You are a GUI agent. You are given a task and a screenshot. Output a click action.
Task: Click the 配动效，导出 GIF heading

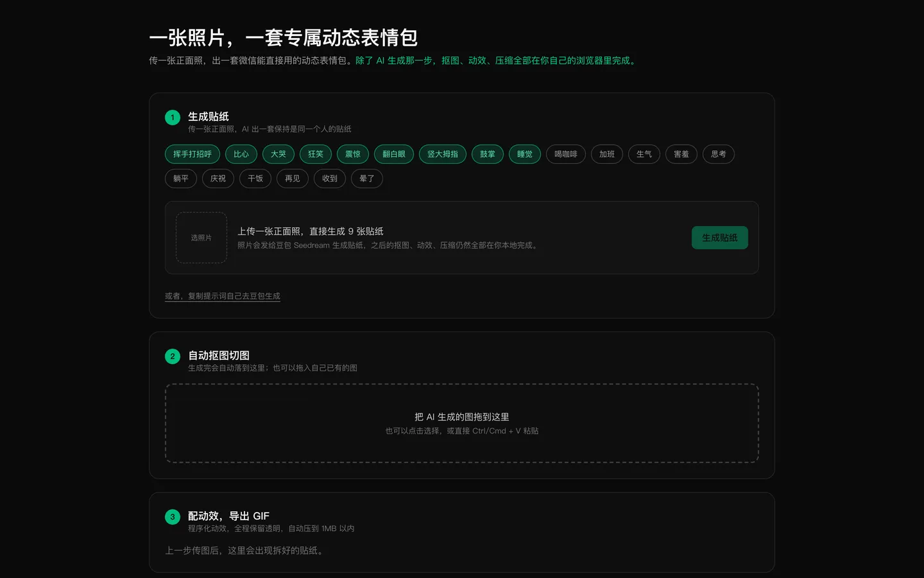tap(228, 516)
